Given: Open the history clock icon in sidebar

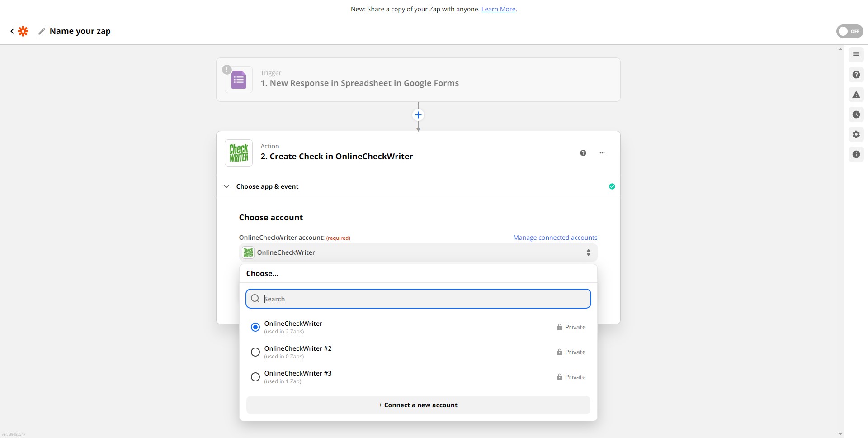Looking at the screenshot, I should point(856,114).
